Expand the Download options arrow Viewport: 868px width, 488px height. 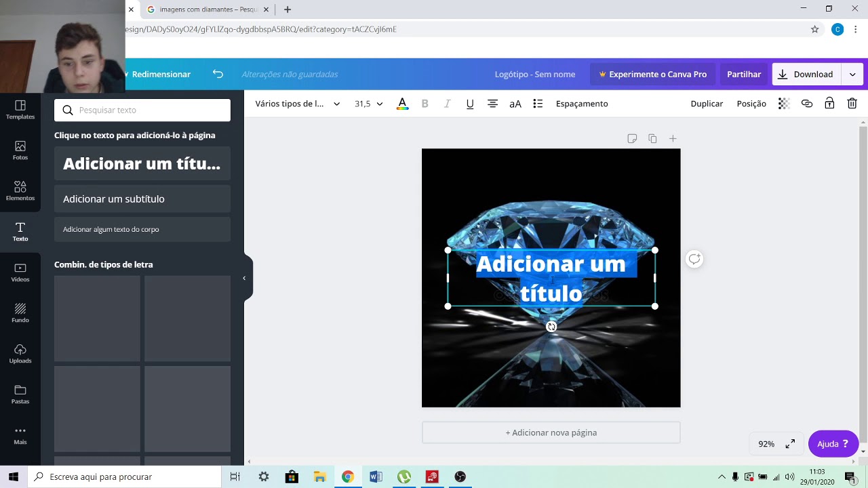pyautogui.click(x=852, y=75)
